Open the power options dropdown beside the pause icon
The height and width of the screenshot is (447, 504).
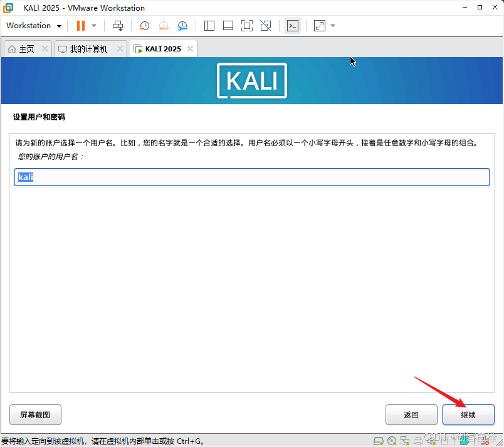pos(94,26)
